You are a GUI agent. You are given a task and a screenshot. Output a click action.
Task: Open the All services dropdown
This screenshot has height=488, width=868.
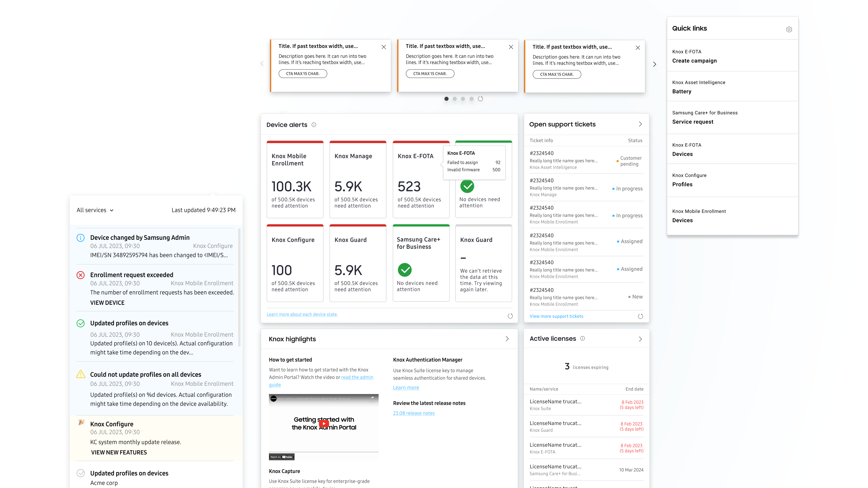(95, 210)
